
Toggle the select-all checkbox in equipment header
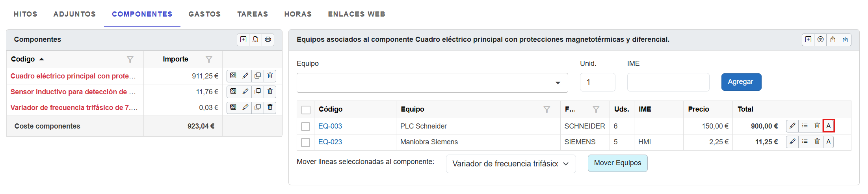pos(306,110)
